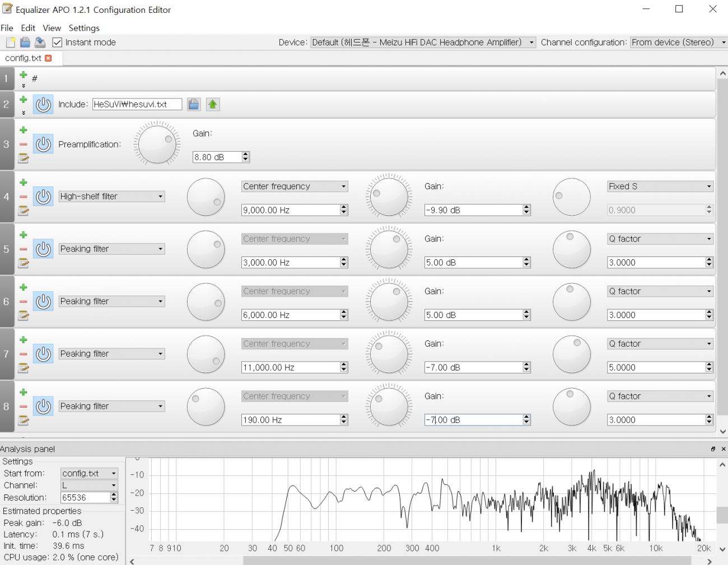The image size is (728, 565).
Task: Open the Channel configuration dropdown
Action: point(679,43)
